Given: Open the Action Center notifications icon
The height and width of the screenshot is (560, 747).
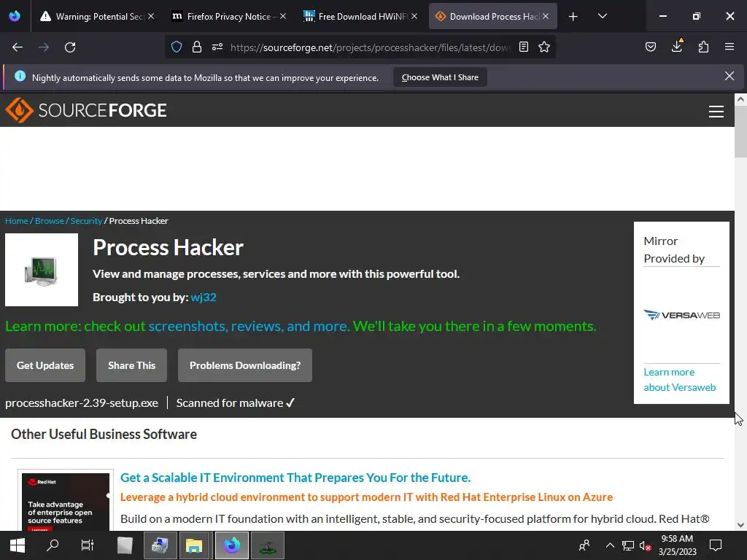Looking at the screenshot, I should pos(715,545).
